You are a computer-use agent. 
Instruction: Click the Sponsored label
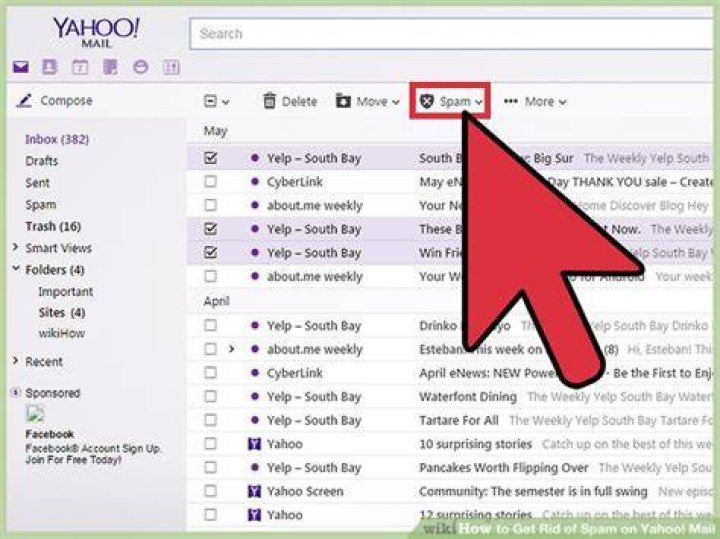click(x=53, y=393)
